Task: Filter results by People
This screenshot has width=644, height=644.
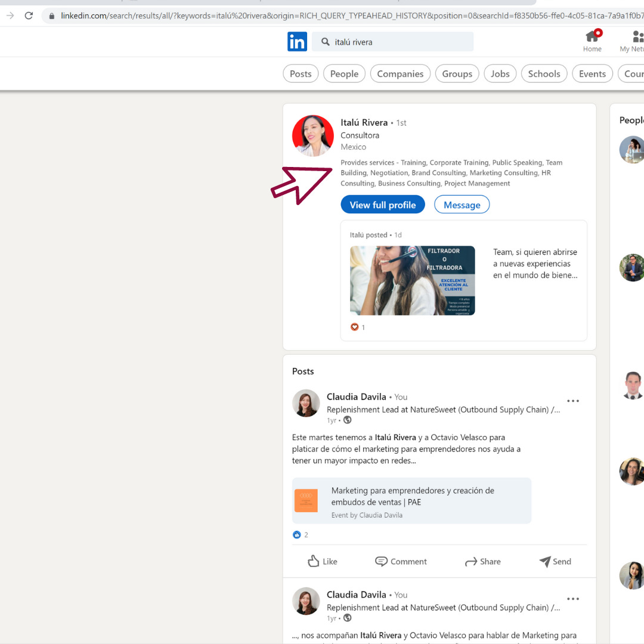Action: pos(344,74)
